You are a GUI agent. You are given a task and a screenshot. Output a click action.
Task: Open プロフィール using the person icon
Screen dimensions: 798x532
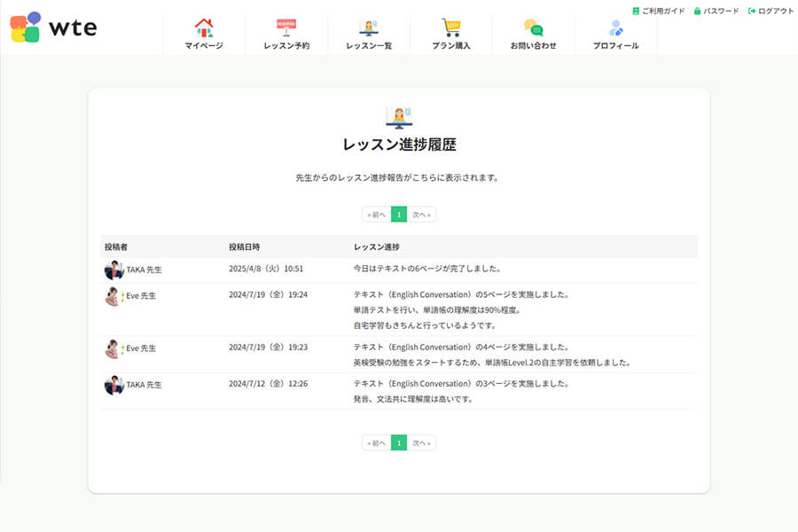click(614, 25)
